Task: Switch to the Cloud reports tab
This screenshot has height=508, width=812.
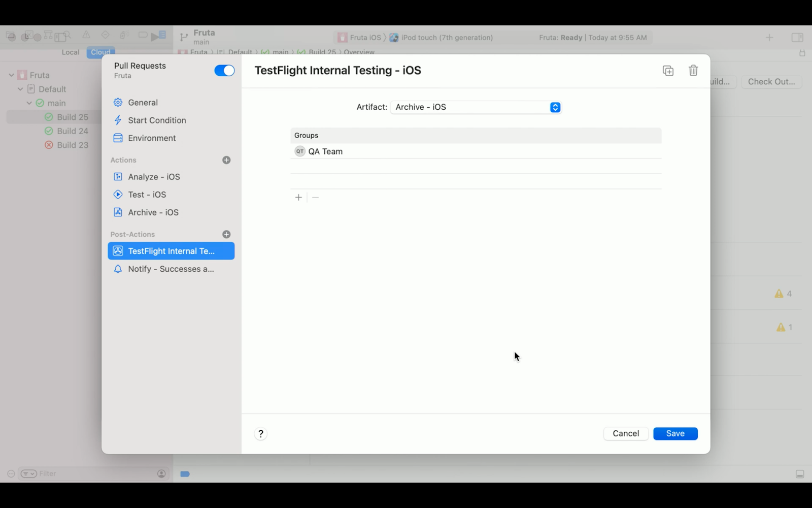Action: (x=100, y=52)
